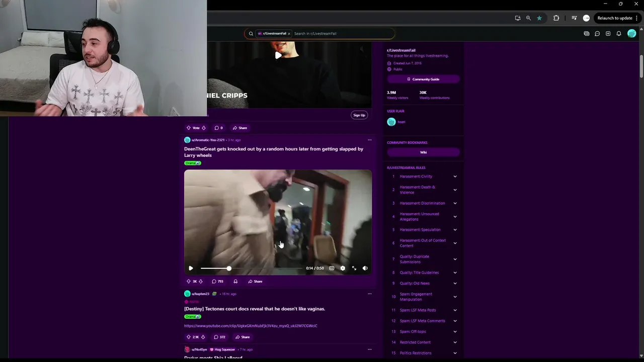
Task: Play the DeenTheGreat video
Action: pos(191,268)
